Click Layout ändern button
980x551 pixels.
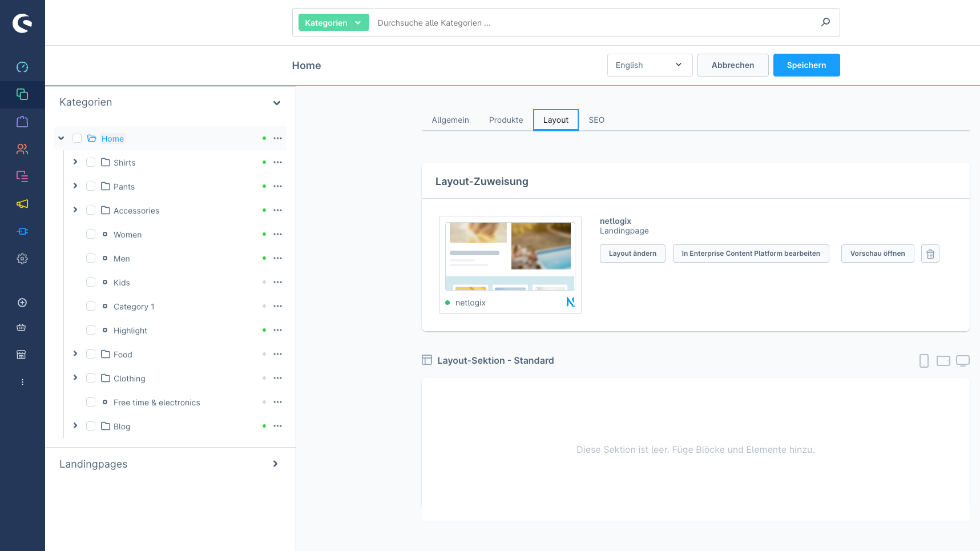tap(632, 254)
